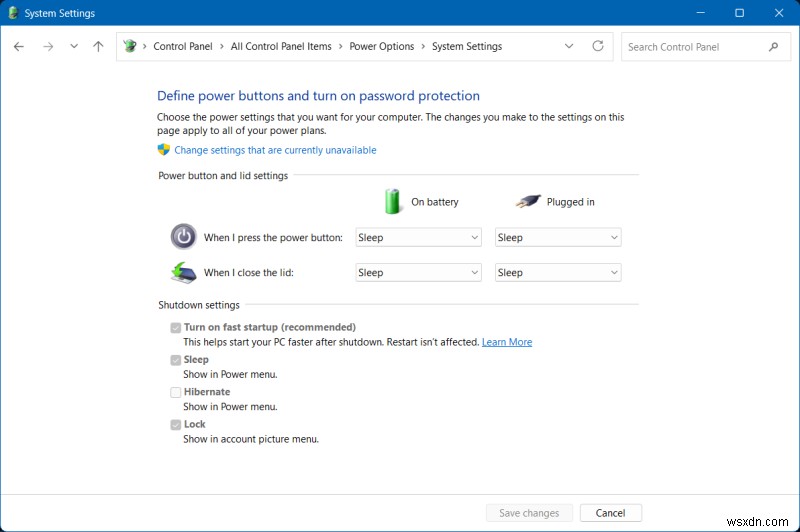The image size is (800, 532).
Task: Toggle Turn on fast startup checkbox
Action: pyautogui.click(x=176, y=327)
